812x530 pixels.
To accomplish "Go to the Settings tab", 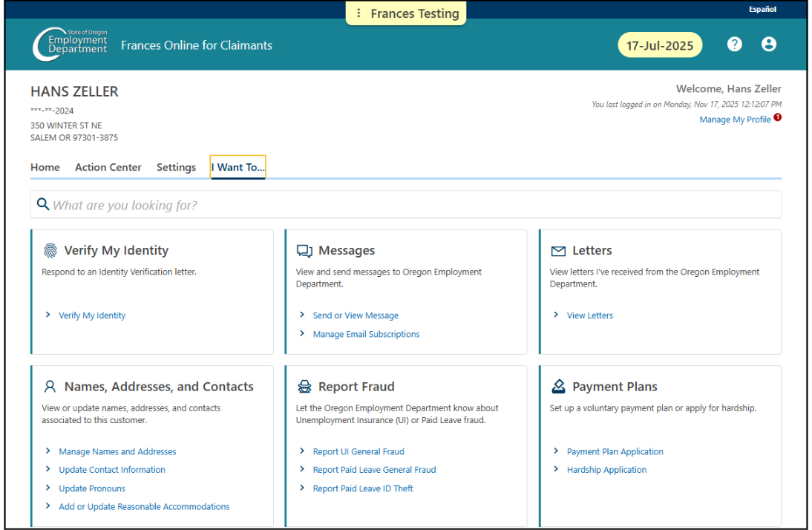I will 176,167.
